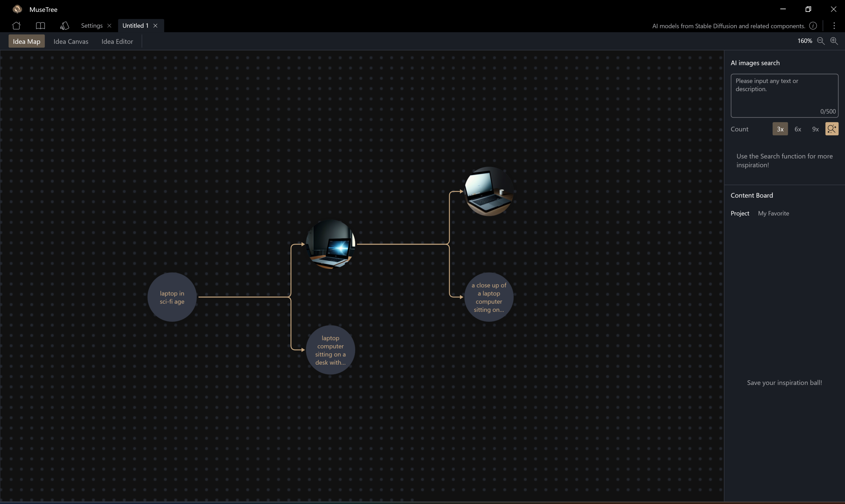The height and width of the screenshot is (504, 845).
Task: Switch to the Idea Canvas view
Action: pyautogui.click(x=71, y=42)
